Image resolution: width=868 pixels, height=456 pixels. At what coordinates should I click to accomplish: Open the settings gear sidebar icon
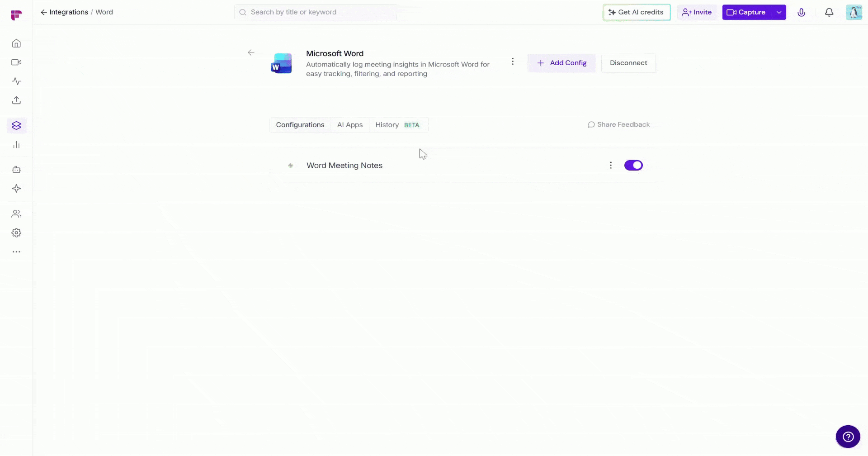coord(16,233)
